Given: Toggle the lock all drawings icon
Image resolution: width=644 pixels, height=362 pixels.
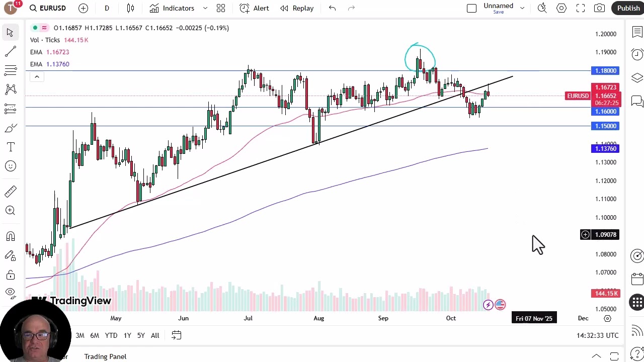Looking at the screenshot, I should tap(10, 275).
